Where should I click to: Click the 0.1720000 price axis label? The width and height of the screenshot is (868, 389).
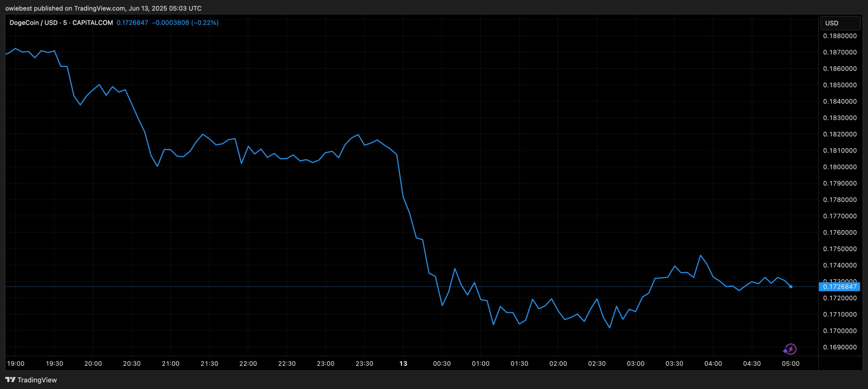pyautogui.click(x=840, y=298)
